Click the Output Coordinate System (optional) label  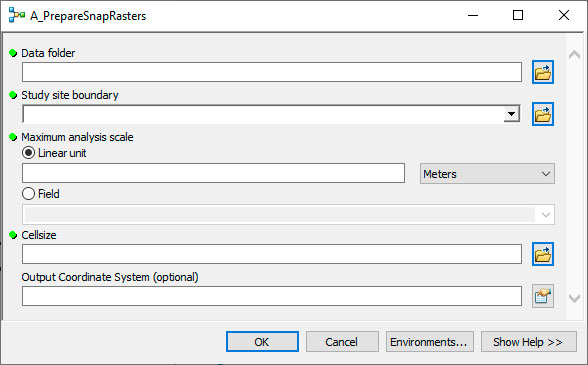[110, 277]
